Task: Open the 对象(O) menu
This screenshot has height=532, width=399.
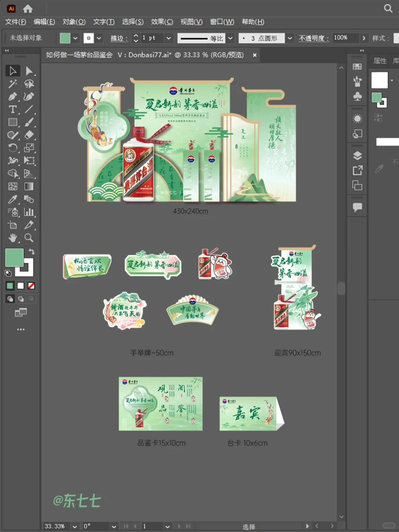Action: pos(74,22)
